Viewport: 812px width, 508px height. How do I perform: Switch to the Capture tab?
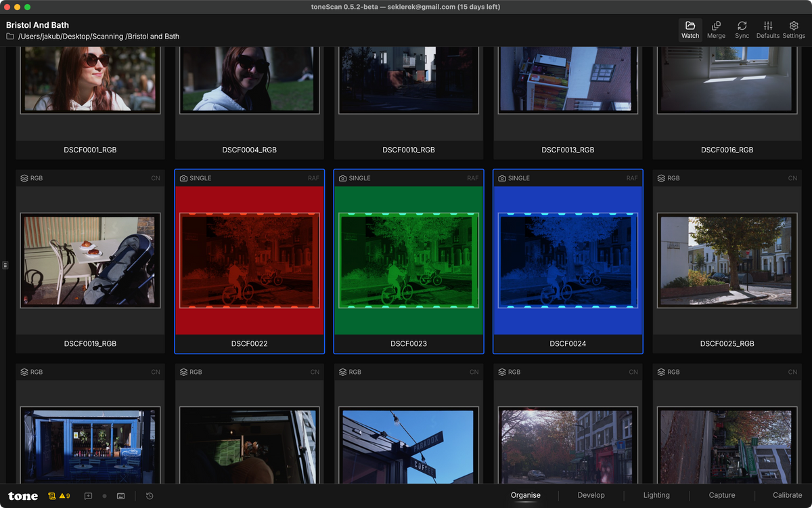tap(722, 495)
